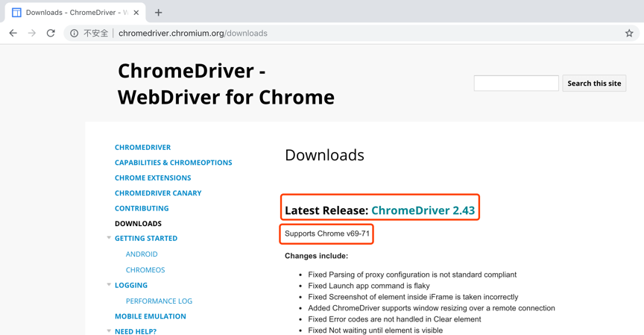Open the Contributing sidebar link
This screenshot has height=335, width=644.
click(142, 208)
